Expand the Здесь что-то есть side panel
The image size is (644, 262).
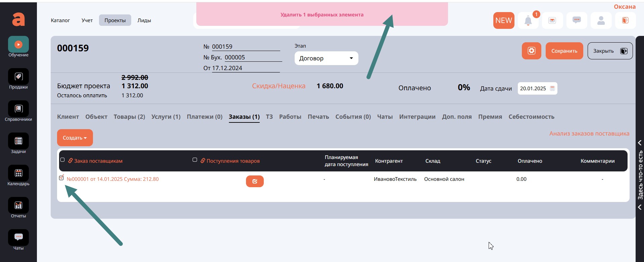[640, 174]
